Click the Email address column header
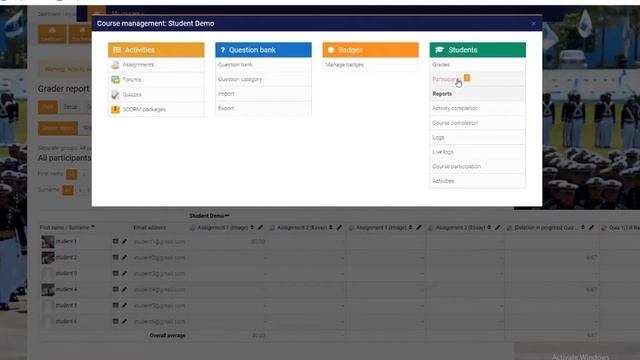 click(149, 227)
